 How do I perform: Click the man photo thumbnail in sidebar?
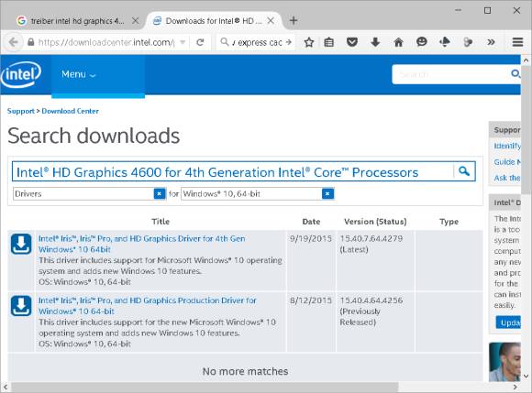point(504,362)
